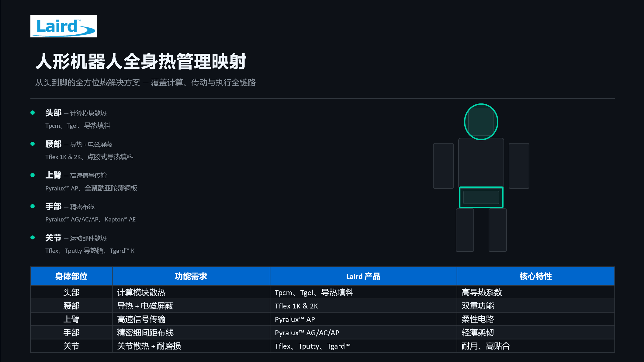Select the table cell Pyralux™ AG/AC/AP
The image size is (644, 362).
pos(363,332)
